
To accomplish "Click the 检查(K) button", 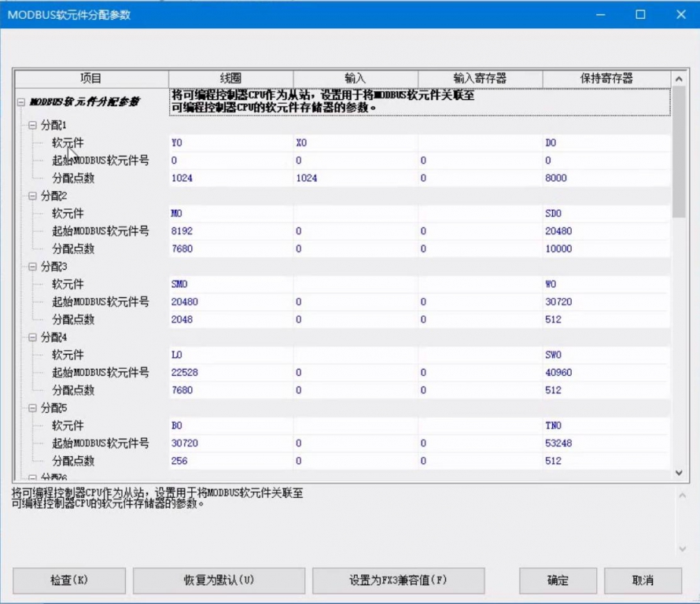I will point(69,580).
